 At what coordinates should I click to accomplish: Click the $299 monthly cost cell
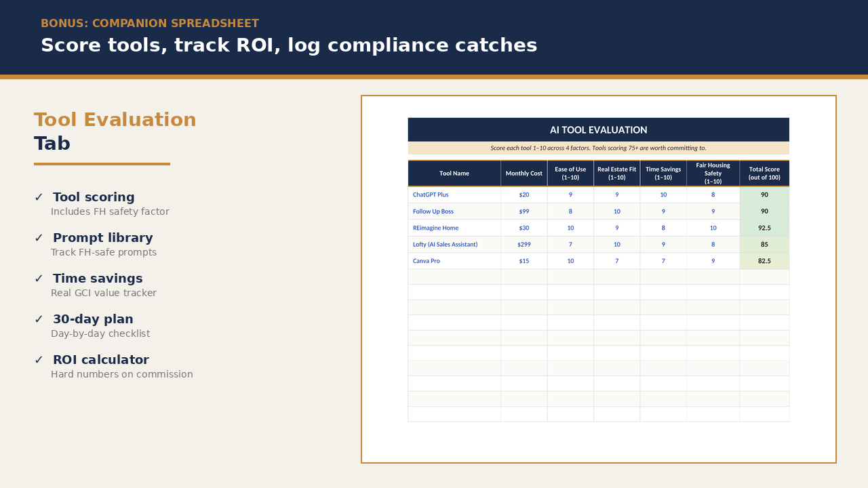tap(524, 244)
